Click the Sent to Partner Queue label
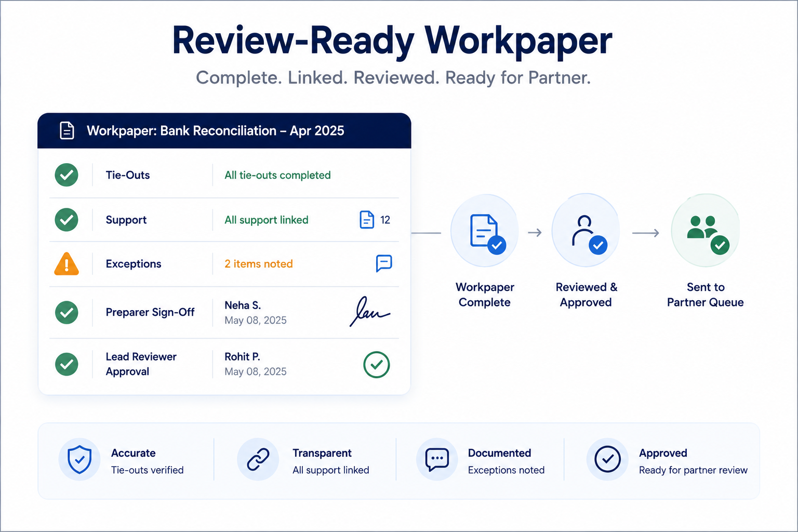The width and height of the screenshot is (798, 532). [706, 295]
